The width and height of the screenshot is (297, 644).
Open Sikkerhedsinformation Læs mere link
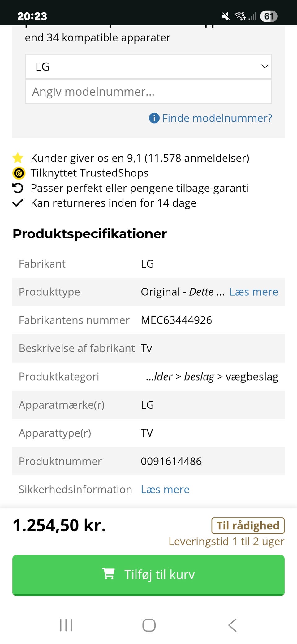165,490
